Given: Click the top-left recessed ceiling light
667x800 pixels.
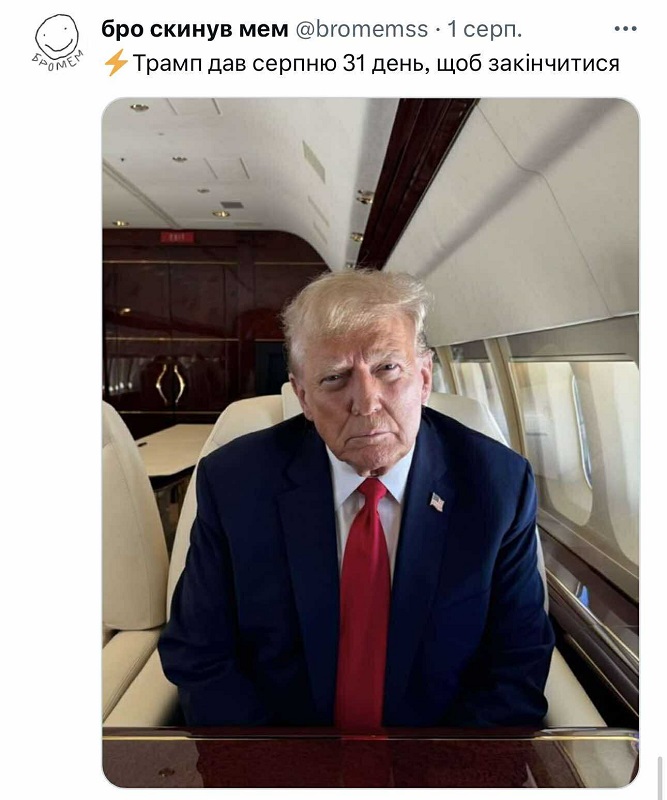Looking at the screenshot, I should [x=139, y=108].
